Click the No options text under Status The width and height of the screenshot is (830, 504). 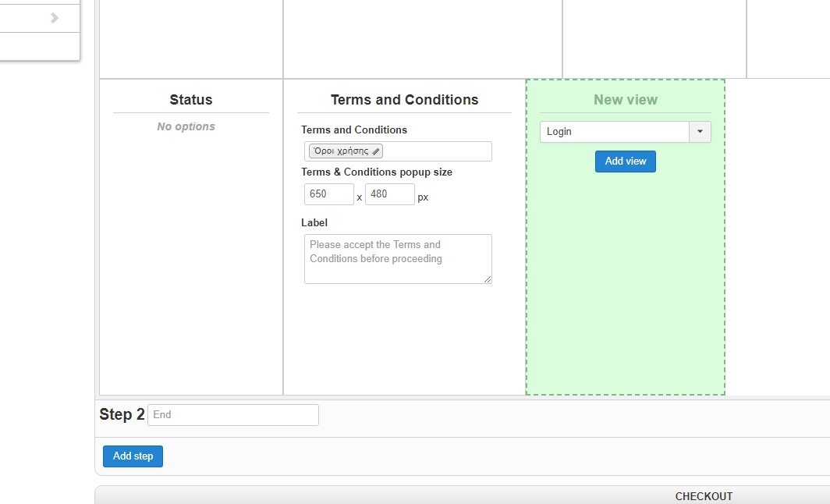pyautogui.click(x=186, y=126)
